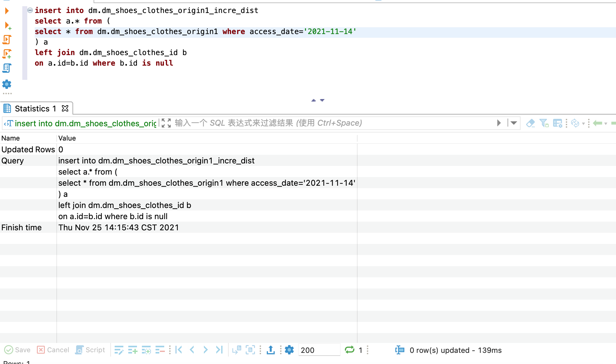This screenshot has height=364, width=616.
Task: Jump to the last row
Action: point(219,350)
